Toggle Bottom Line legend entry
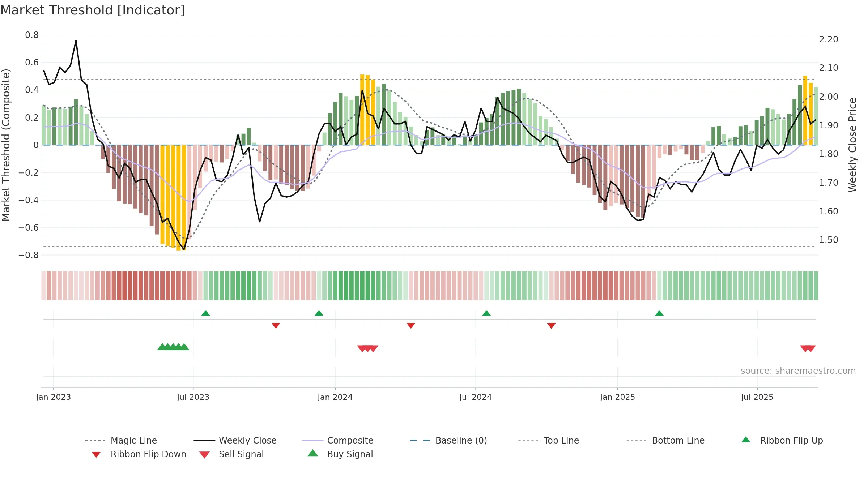Viewport: 868px width, 488px height. point(665,440)
